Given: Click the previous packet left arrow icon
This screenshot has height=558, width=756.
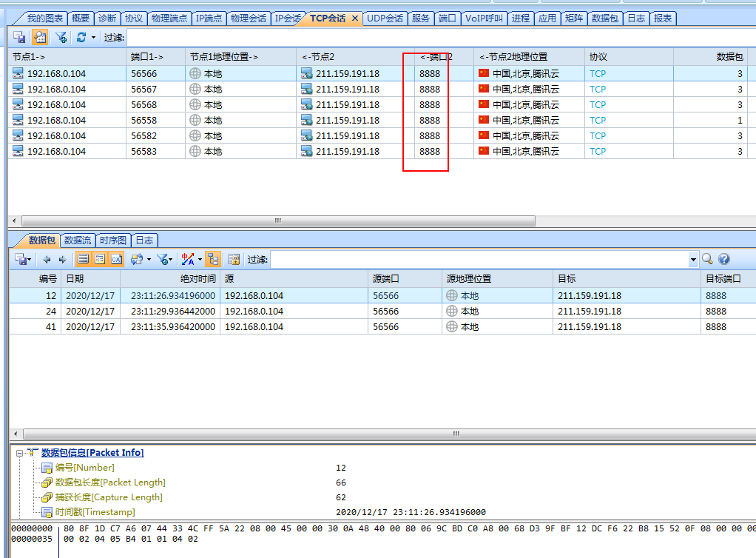Looking at the screenshot, I should tap(47, 260).
